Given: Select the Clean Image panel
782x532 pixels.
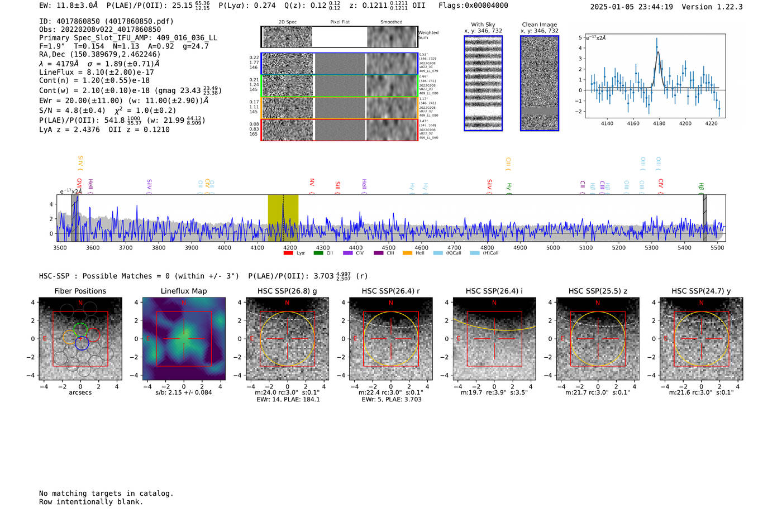Looking at the screenshot, I should (540, 83).
